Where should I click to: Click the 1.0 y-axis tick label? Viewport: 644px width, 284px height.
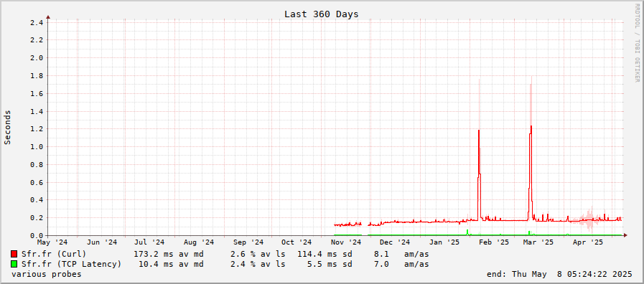37,147
